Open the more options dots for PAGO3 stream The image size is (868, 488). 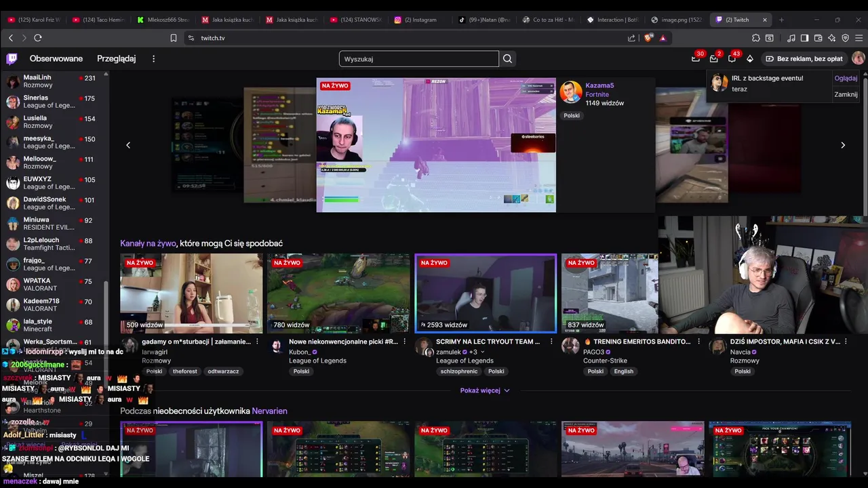coord(698,342)
